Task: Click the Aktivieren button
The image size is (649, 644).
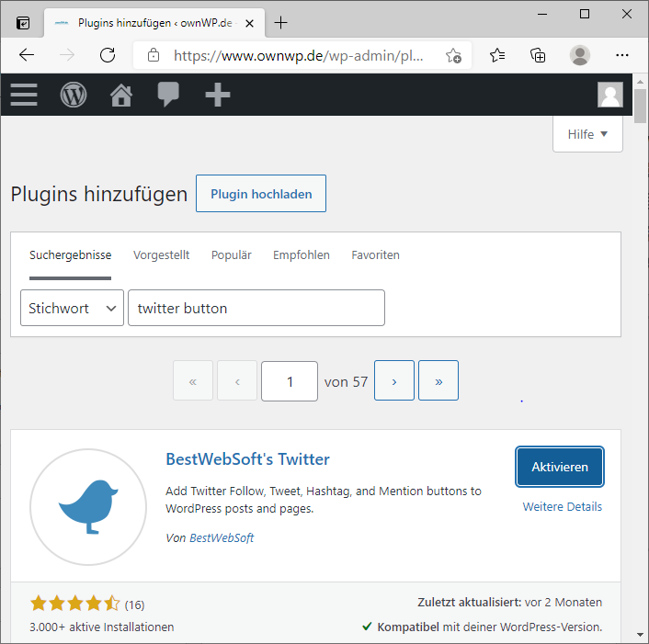Action: tap(560, 467)
